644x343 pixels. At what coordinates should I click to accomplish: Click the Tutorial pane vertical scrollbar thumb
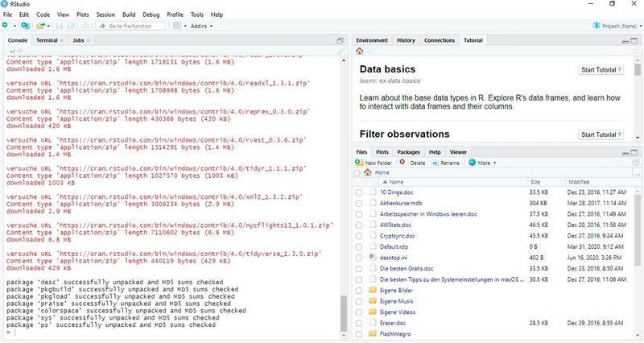pos(638,68)
